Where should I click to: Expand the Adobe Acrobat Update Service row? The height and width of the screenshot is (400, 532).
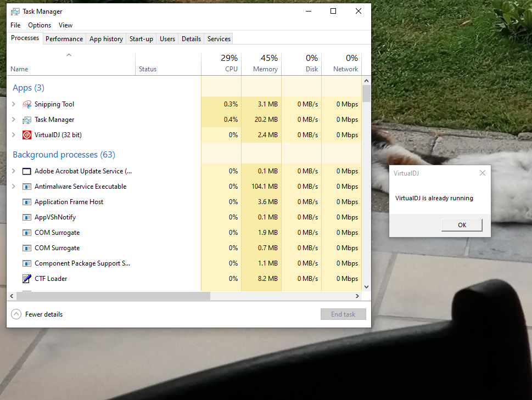click(14, 171)
